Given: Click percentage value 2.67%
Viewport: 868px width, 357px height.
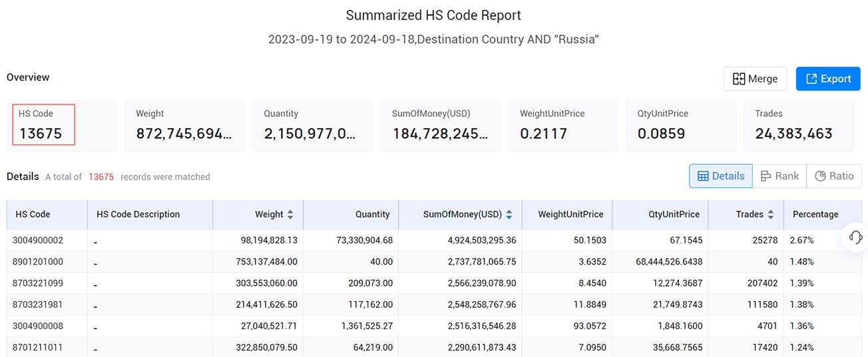Looking at the screenshot, I should click(x=802, y=240).
